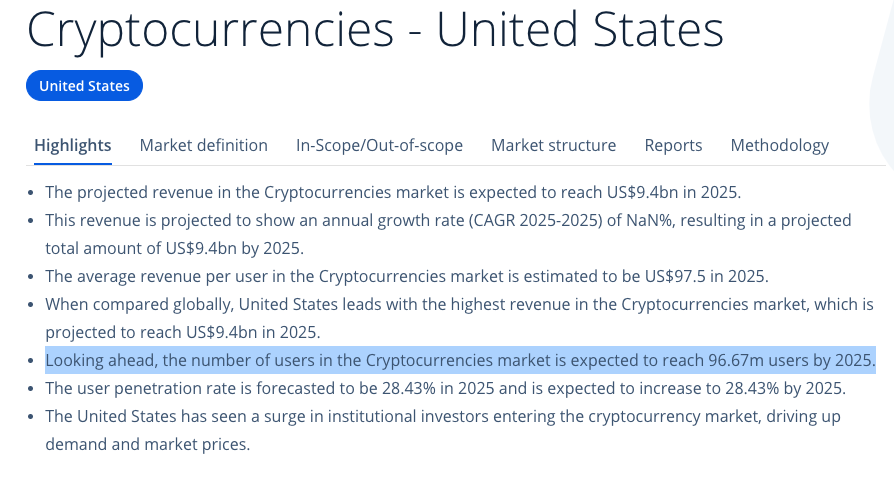Click the US$97.5 revenue per user figure

[x=675, y=276]
